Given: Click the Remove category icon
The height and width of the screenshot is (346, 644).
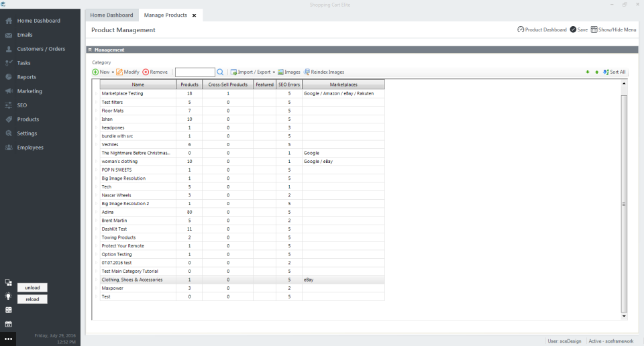Looking at the screenshot, I should pos(146,72).
